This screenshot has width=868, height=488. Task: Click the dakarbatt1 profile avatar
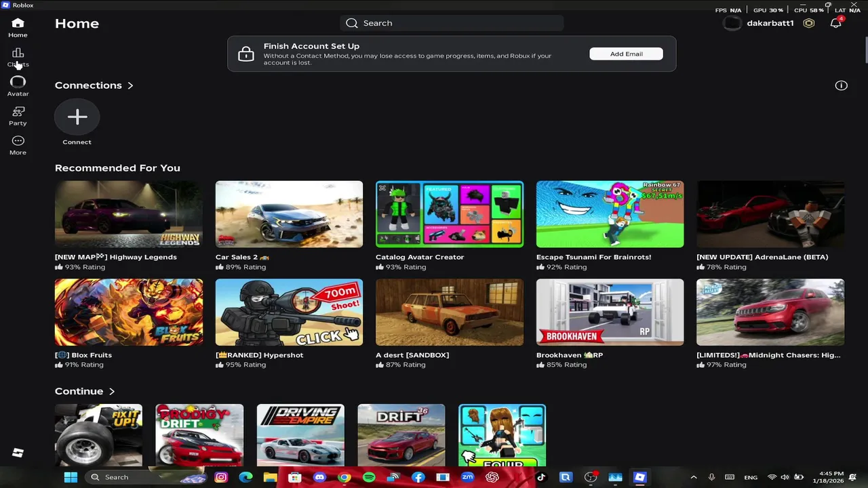[x=732, y=23]
